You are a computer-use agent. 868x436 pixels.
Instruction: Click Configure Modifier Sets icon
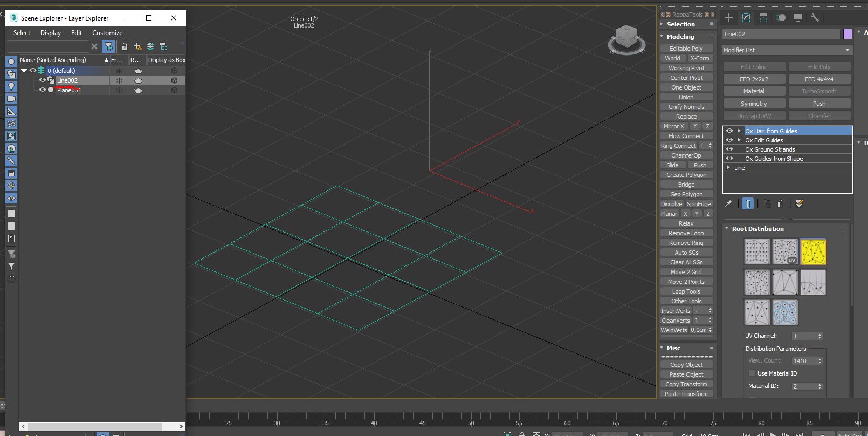click(x=799, y=203)
